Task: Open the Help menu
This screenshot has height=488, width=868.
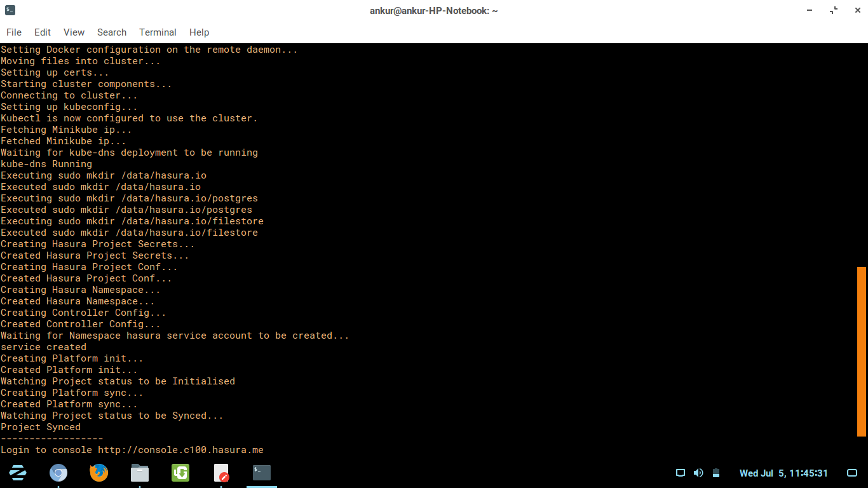Action: point(199,32)
